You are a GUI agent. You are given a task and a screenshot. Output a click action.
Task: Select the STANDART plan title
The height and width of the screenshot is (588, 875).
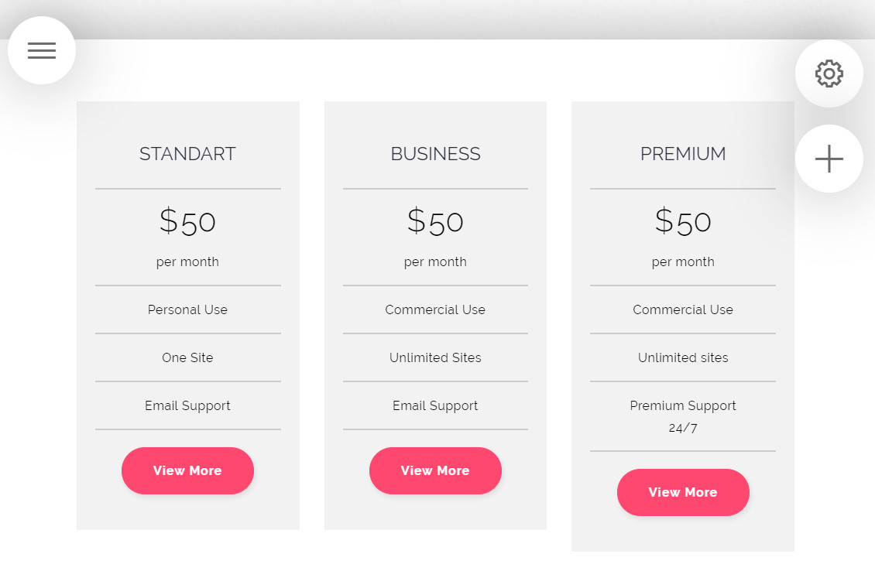pyautogui.click(x=187, y=154)
